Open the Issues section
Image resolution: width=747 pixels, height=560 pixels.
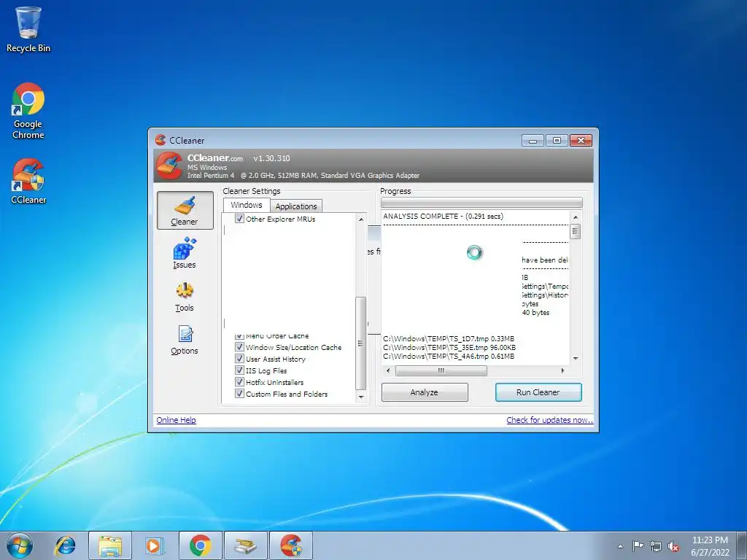(185, 253)
